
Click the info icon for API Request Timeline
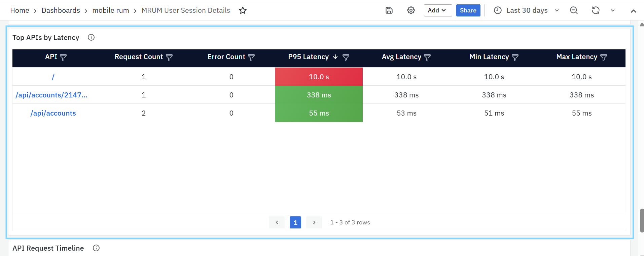[96, 248]
